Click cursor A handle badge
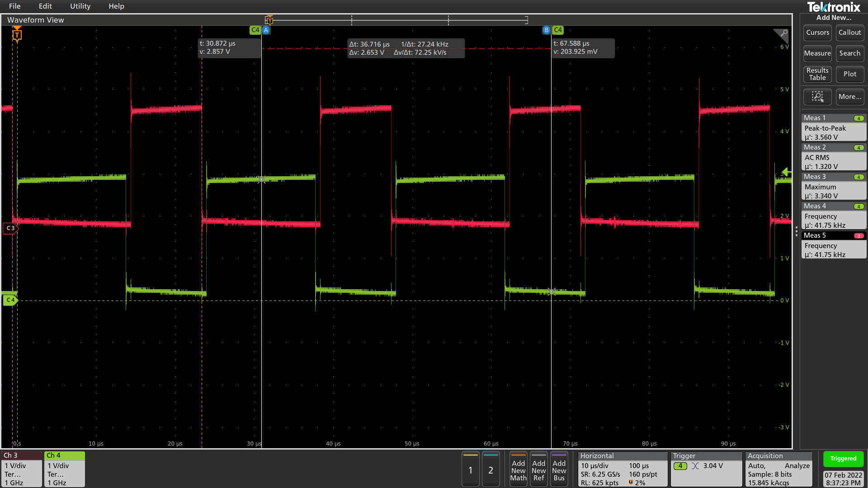 coord(266,30)
